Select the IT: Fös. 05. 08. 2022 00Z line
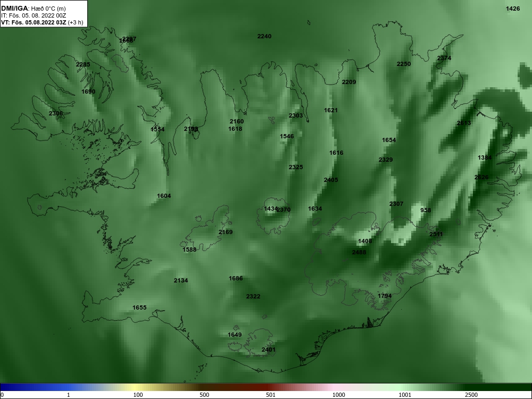Screen dimensions: 532x399 pyautogui.click(x=33, y=15)
